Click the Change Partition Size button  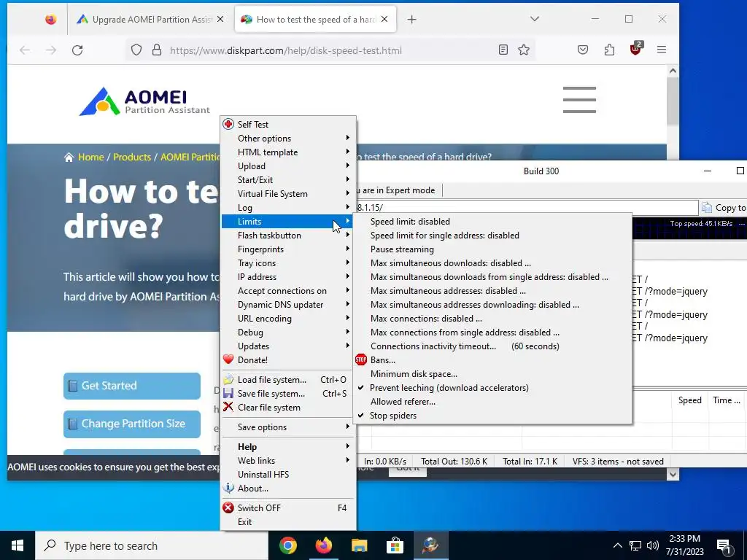click(x=132, y=424)
